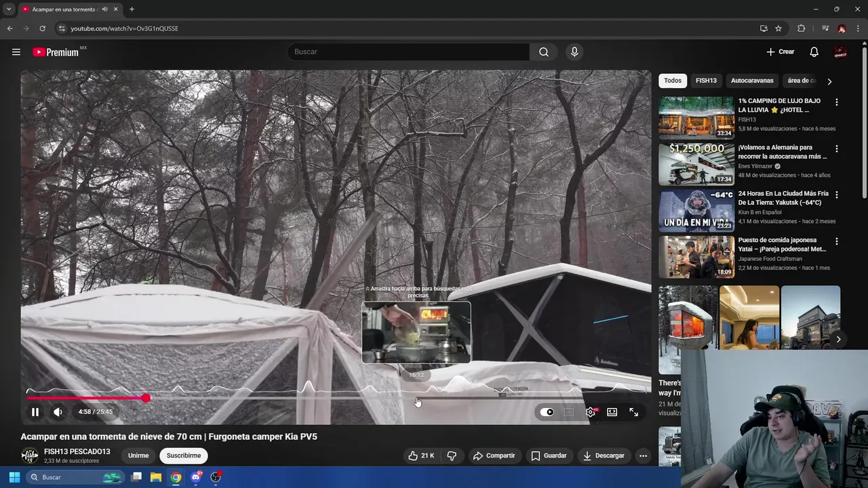
Task: Open more actions ellipsis below video
Action: [643, 455]
